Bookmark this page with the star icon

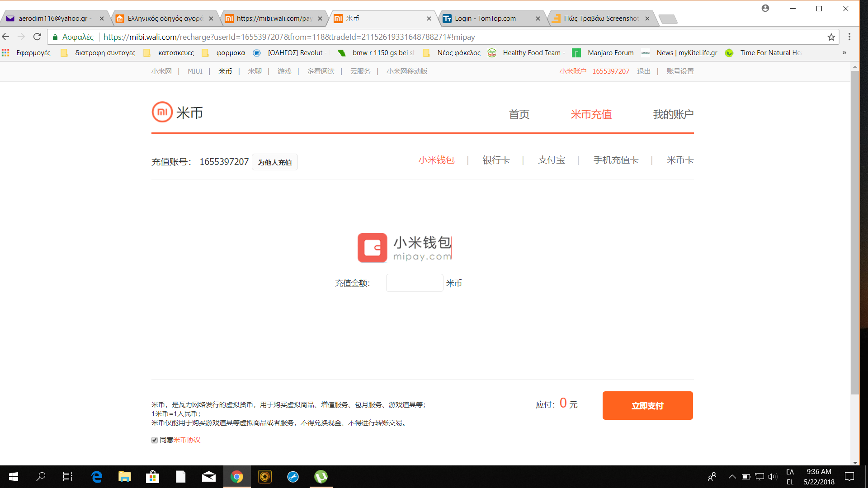[x=831, y=37]
